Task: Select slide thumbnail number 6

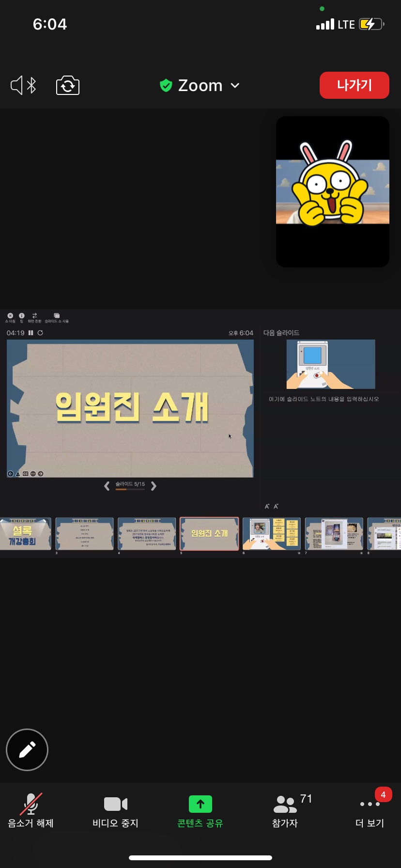Action: click(272, 534)
